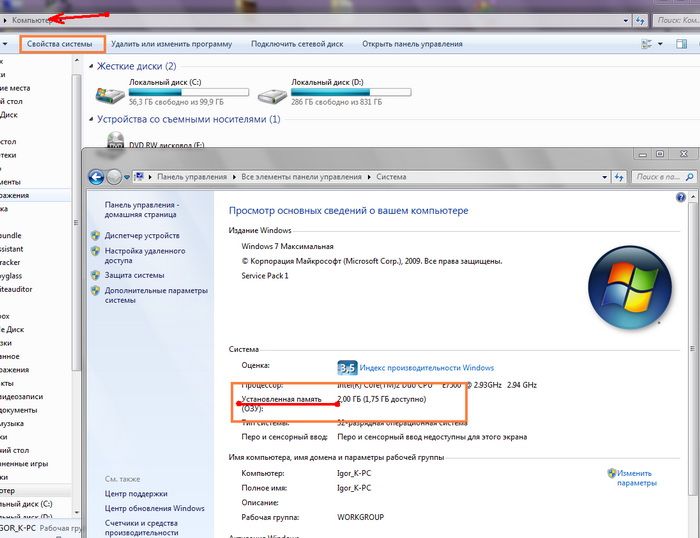Select Документы in navigation pane
The width and height of the screenshot is (700, 538).
pos(19,410)
